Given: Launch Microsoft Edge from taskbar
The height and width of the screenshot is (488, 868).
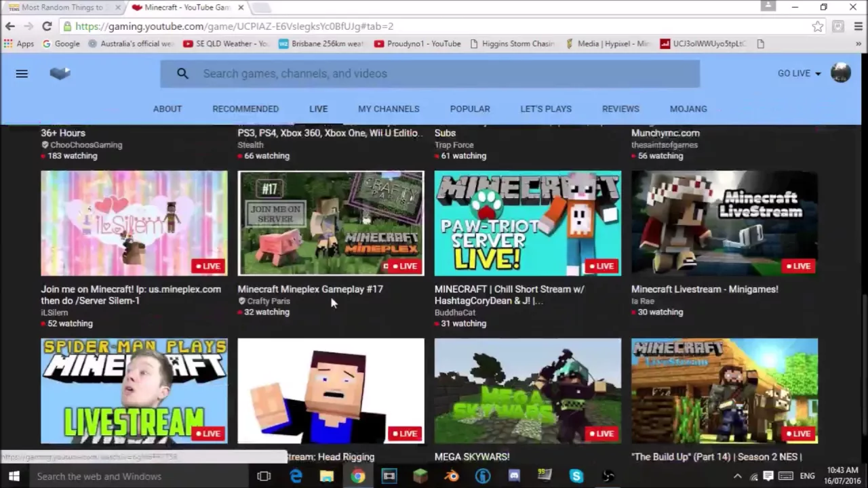Looking at the screenshot, I should tap(296, 476).
